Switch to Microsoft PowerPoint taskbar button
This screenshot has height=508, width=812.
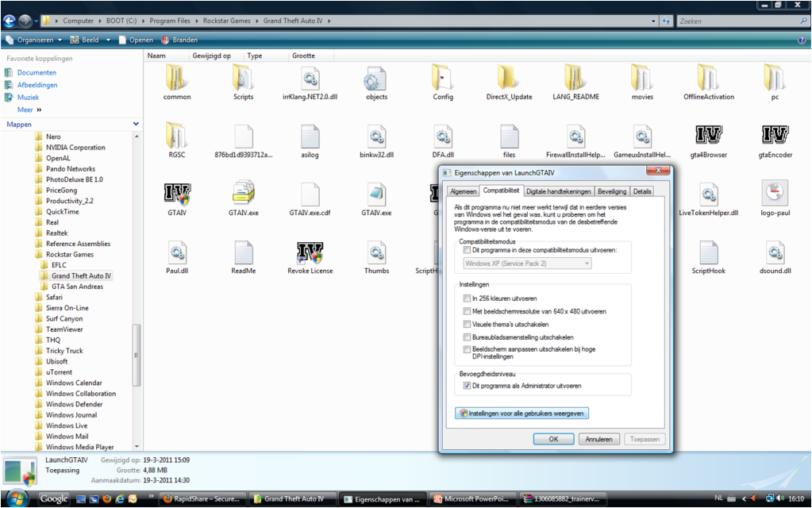click(x=473, y=499)
